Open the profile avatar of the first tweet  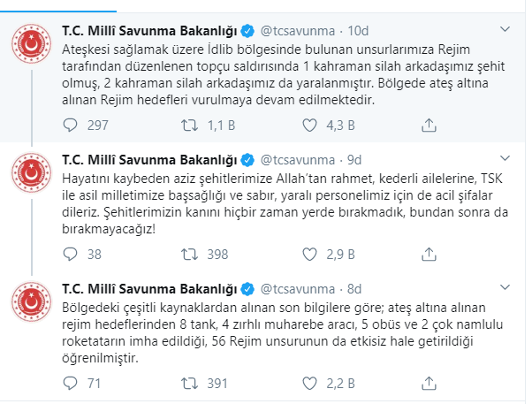(31, 43)
